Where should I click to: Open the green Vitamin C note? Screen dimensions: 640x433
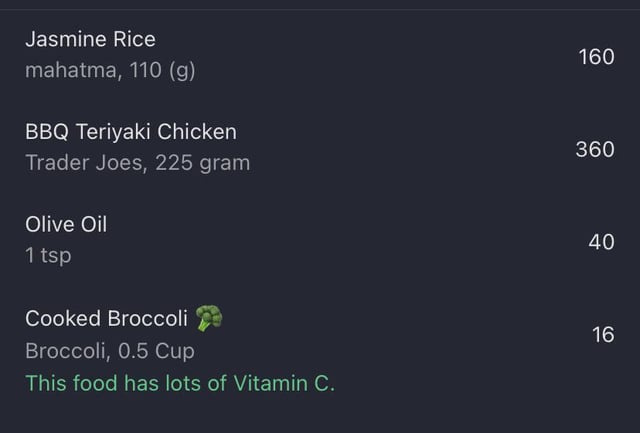[180, 384]
